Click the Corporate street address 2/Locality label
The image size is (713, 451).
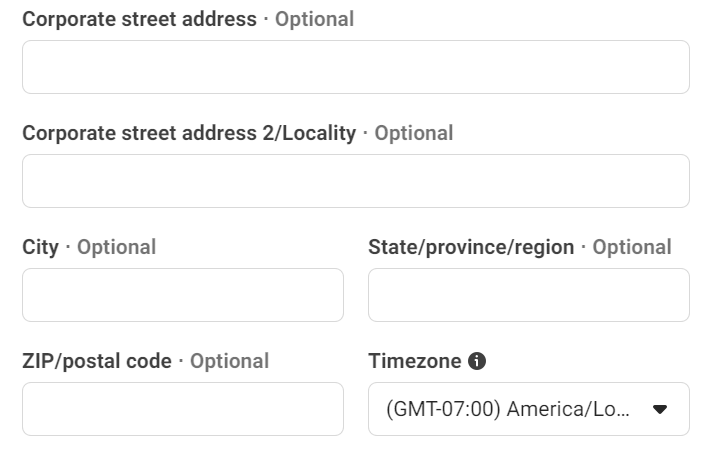tap(189, 133)
